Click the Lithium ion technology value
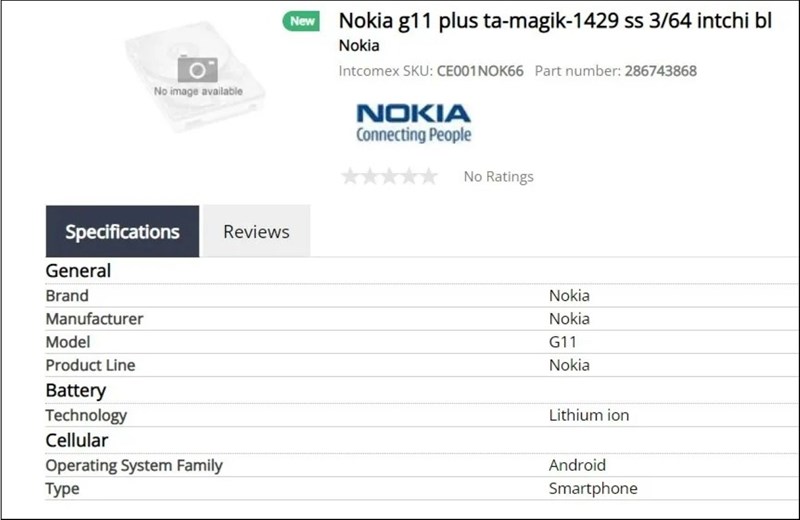 click(x=589, y=415)
